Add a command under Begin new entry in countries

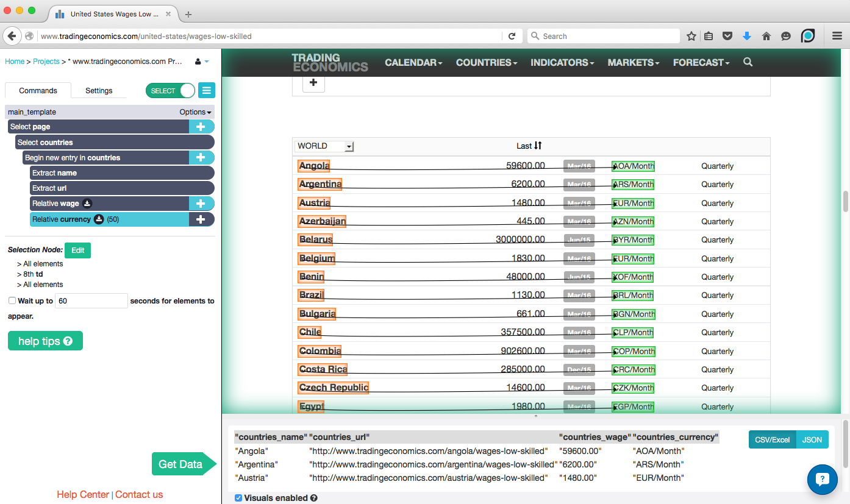(x=201, y=157)
